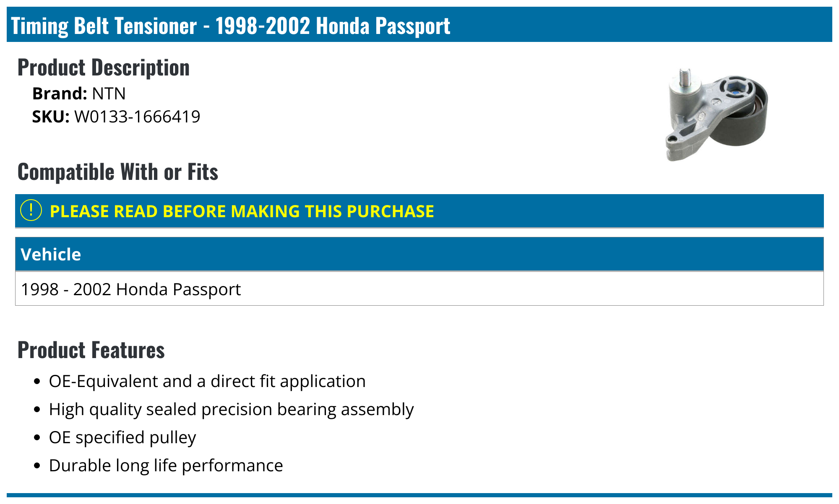Click the 'OE-Equivalent and a direct fit' bullet
The height and width of the screenshot is (504, 839).
point(207,381)
